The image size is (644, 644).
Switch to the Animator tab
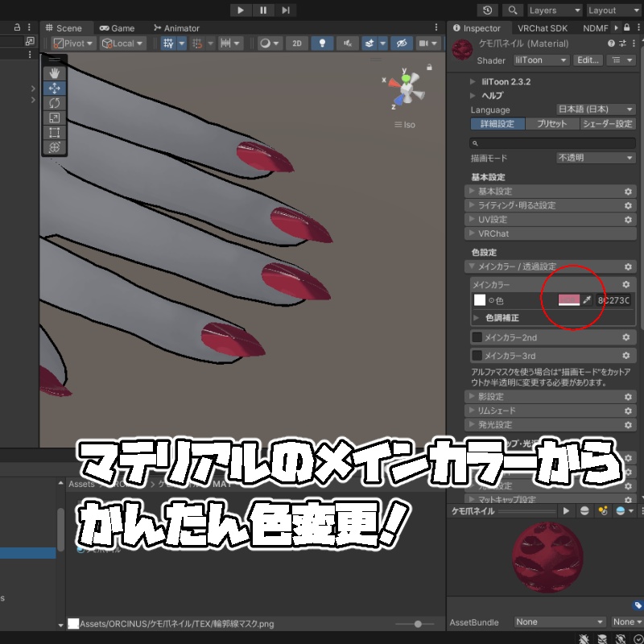point(176,28)
